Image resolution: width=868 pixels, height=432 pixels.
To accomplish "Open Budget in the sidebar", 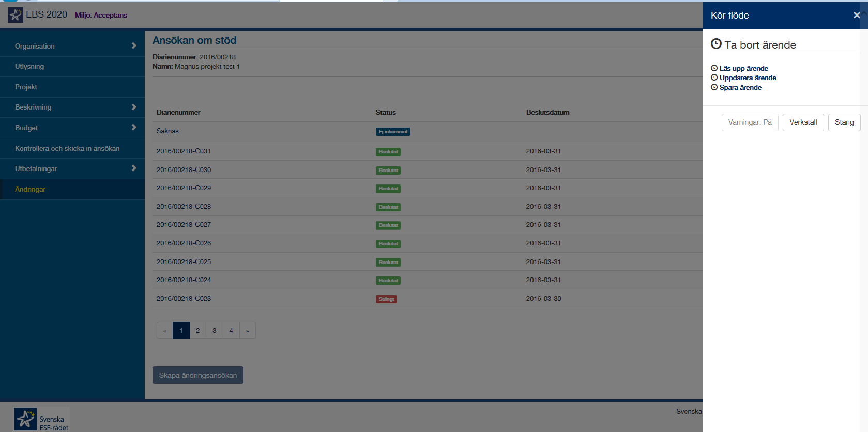I will [72, 128].
